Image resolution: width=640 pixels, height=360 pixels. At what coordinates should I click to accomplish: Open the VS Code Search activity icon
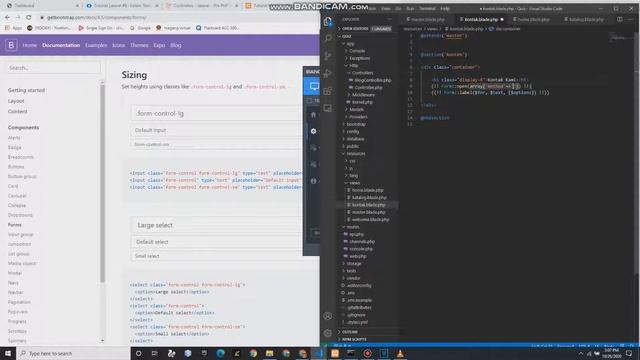[x=328, y=38]
